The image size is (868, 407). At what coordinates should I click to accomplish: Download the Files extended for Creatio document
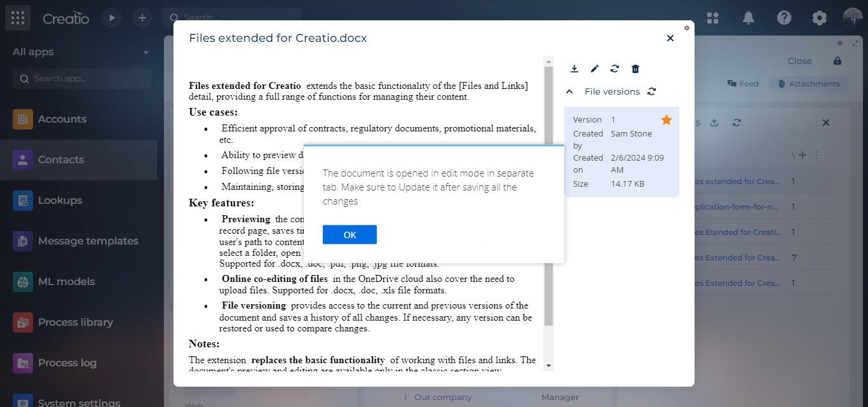tap(574, 69)
